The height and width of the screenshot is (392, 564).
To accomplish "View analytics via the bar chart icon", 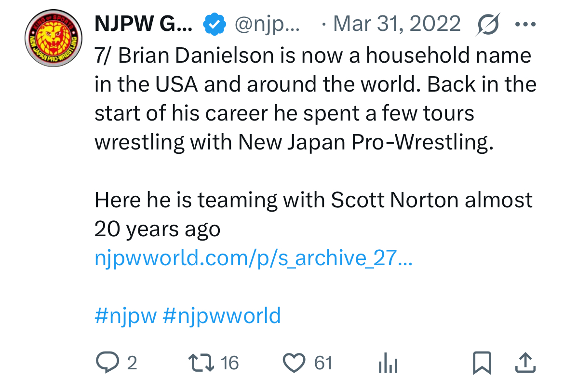I will coord(388,363).
